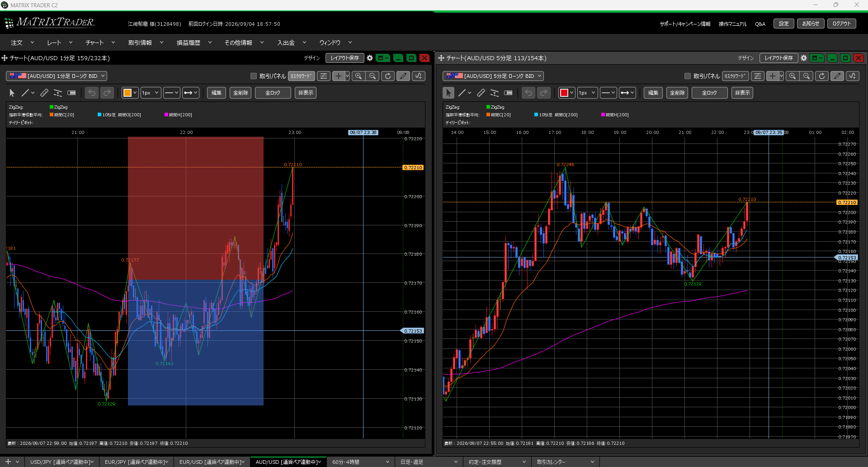Switch to EUR/USD bottom tab

pyautogui.click(x=212, y=462)
